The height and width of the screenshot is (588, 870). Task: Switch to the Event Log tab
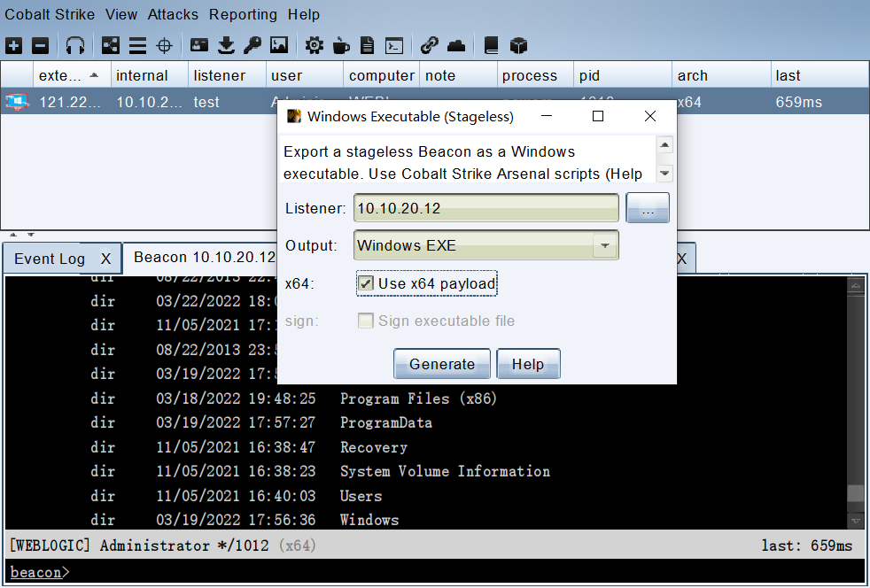[50, 259]
